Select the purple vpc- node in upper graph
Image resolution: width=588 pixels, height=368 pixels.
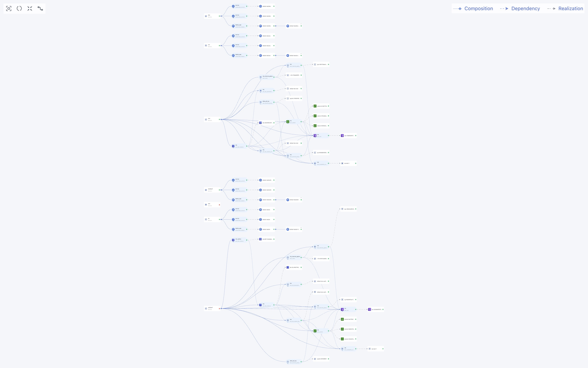click(348, 135)
